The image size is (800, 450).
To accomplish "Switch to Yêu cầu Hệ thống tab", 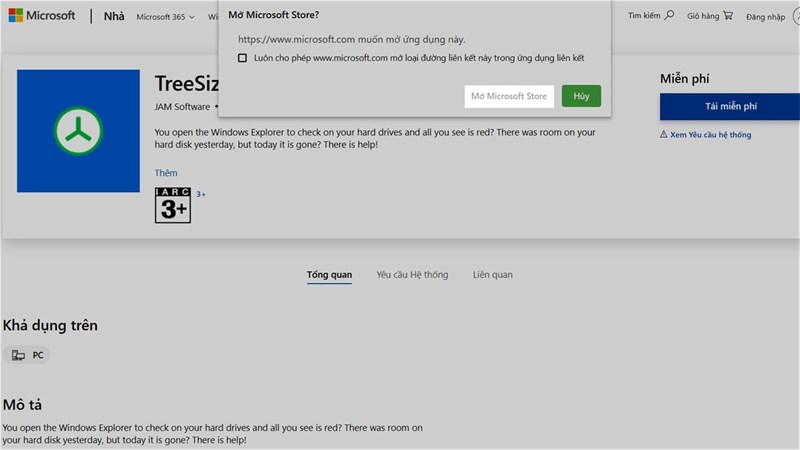I will (412, 274).
